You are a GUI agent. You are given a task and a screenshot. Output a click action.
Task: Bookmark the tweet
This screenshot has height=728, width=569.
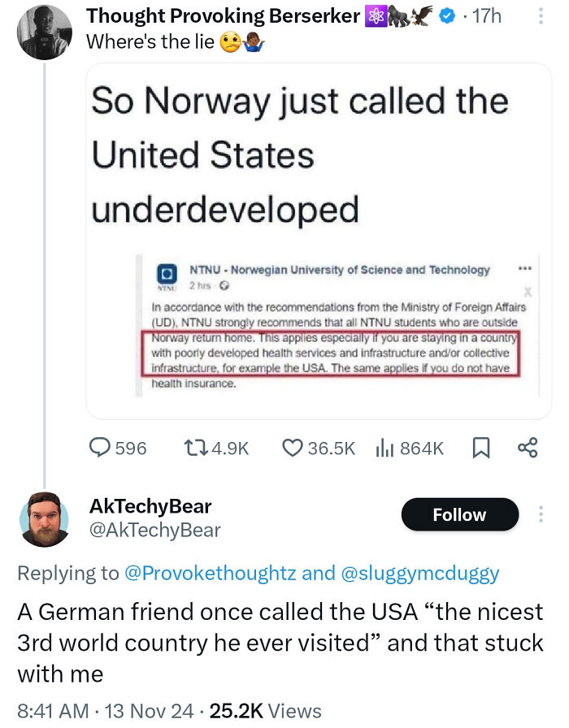[x=480, y=448]
